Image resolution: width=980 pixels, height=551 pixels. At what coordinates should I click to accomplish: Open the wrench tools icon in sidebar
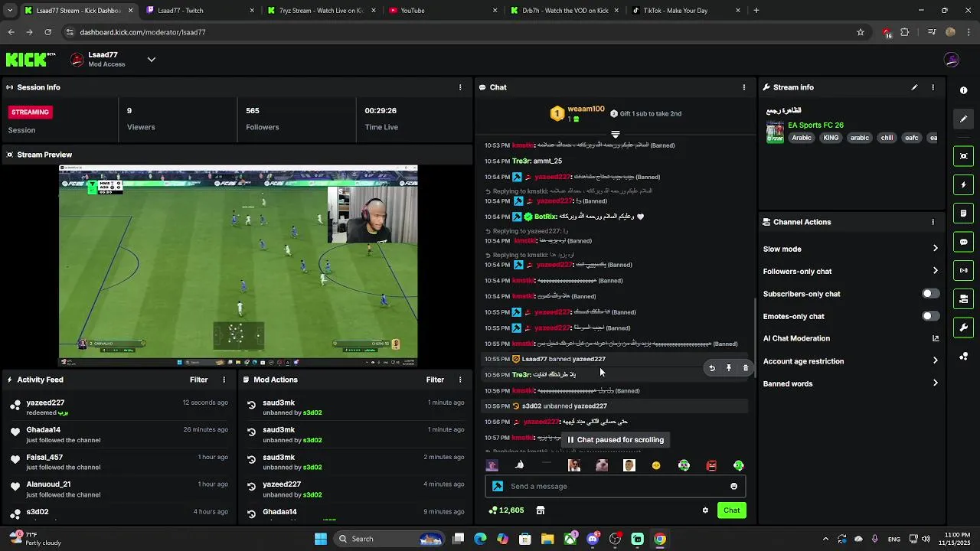pyautogui.click(x=963, y=328)
